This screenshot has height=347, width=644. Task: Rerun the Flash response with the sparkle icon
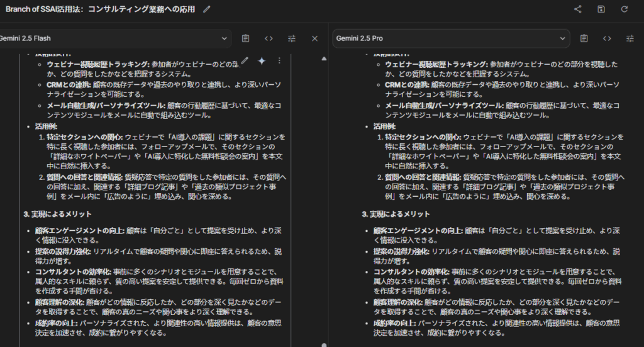point(262,61)
